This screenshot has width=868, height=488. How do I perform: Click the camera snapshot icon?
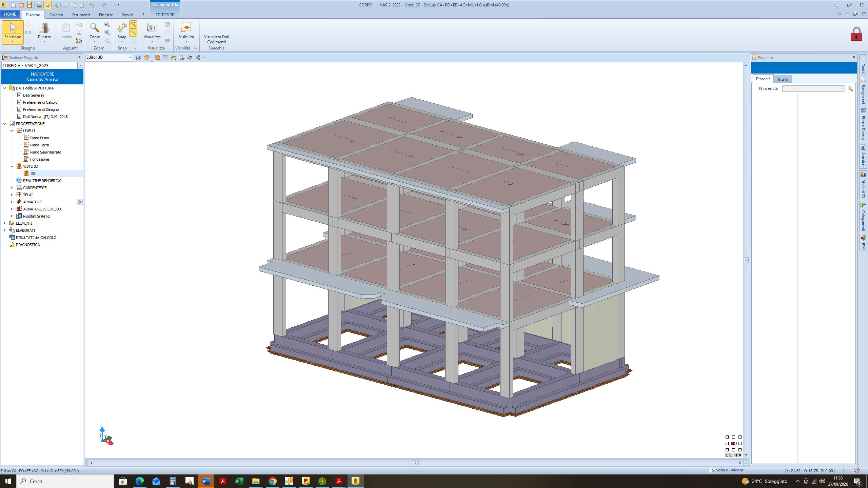[x=190, y=58]
